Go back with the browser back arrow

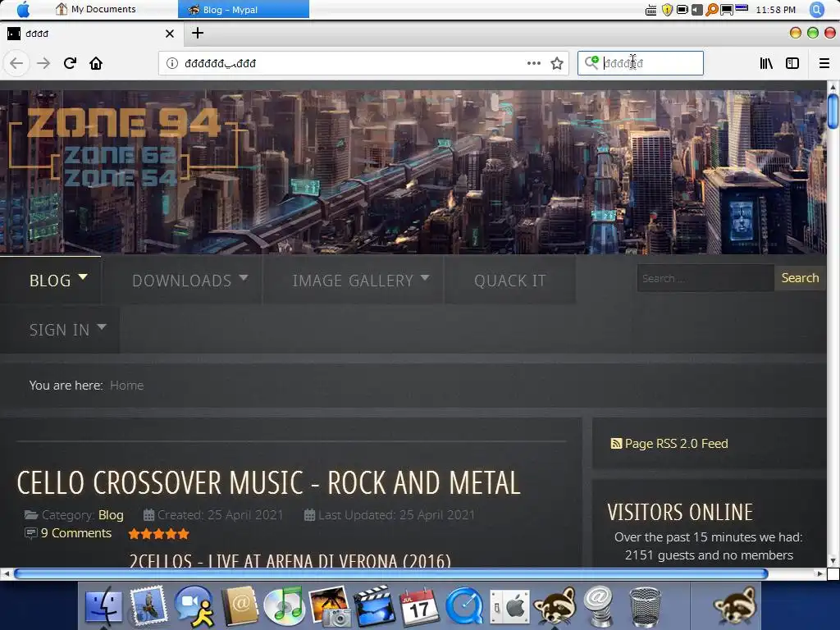point(16,63)
